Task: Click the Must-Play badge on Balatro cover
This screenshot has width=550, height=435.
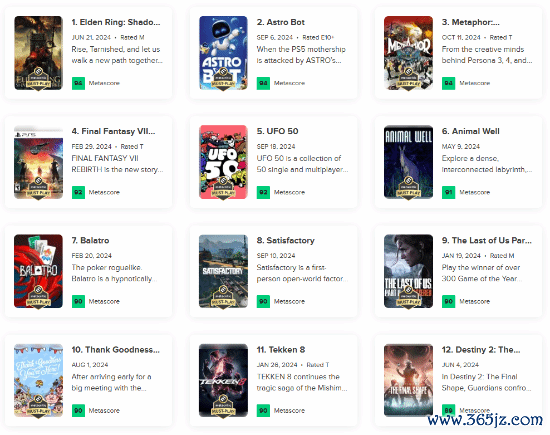Action: pyautogui.click(x=38, y=297)
